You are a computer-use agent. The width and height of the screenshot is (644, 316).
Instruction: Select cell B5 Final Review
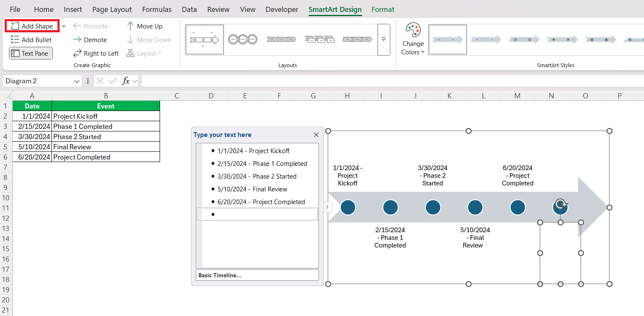pos(106,147)
